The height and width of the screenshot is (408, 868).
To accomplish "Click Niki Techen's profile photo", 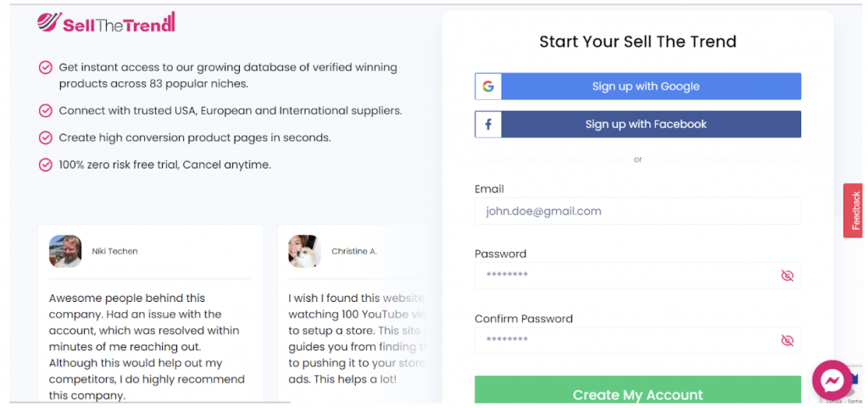I will (x=65, y=251).
